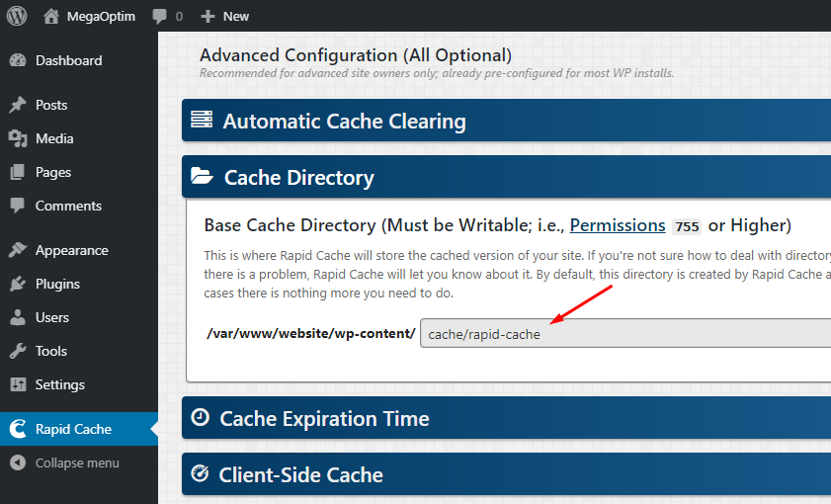Expand the Client-Side Cache panel
The width and height of the screenshot is (831, 504).
click(x=506, y=473)
